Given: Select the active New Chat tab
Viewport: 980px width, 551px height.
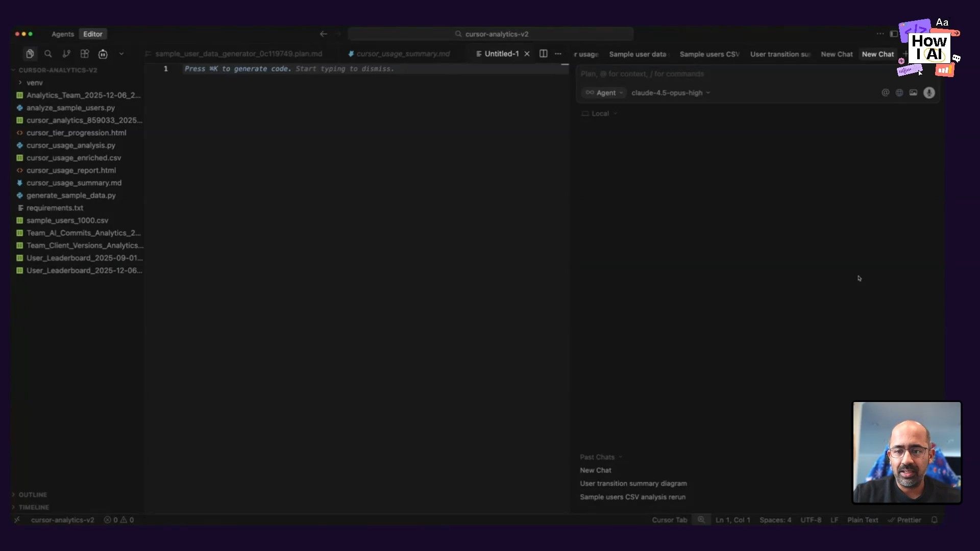Looking at the screenshot, I should point(878,54).
